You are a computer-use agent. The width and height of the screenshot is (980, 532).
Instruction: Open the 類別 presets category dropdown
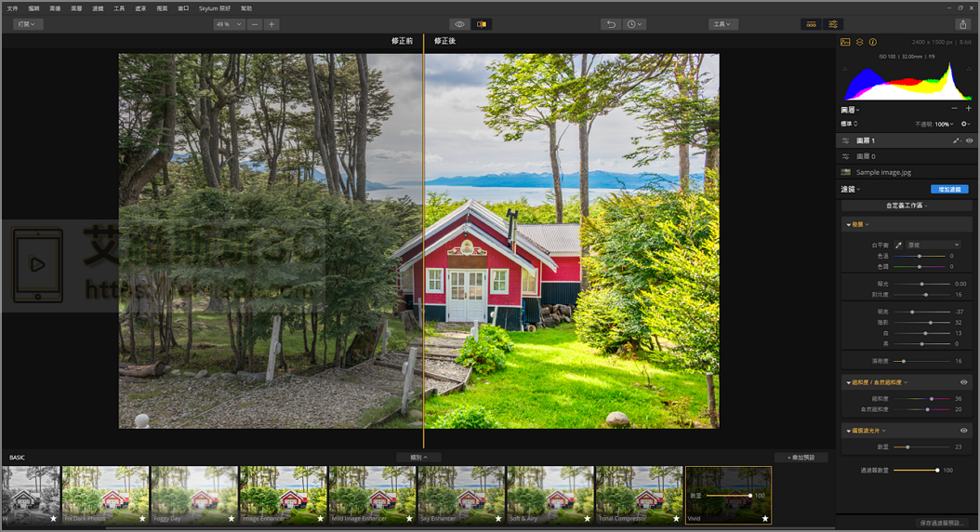[x=418, y=458]
